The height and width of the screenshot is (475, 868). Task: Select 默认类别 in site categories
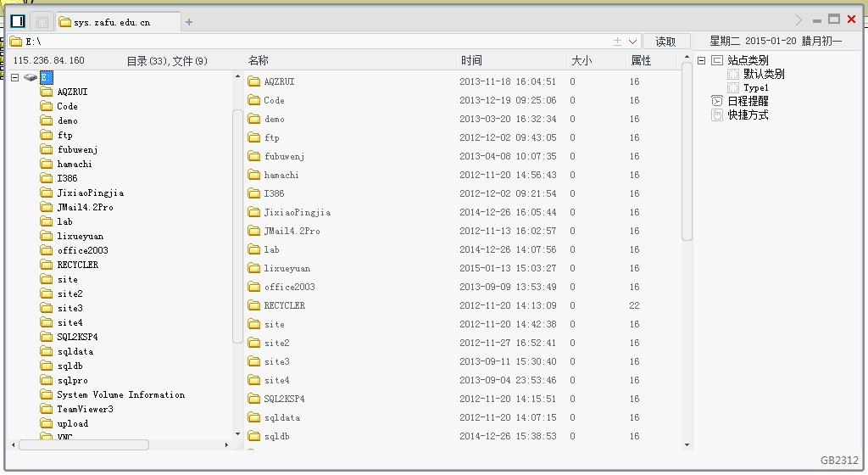[764, 74]
